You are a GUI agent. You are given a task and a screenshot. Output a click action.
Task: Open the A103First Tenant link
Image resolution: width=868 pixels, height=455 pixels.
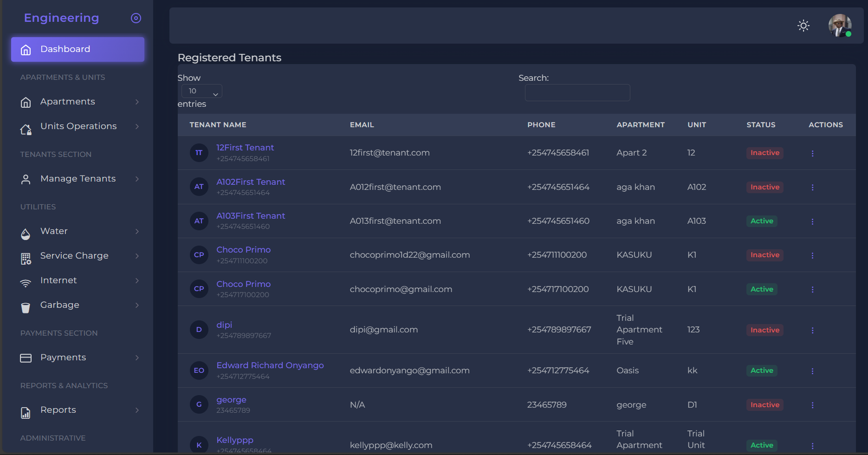point(251,216)
